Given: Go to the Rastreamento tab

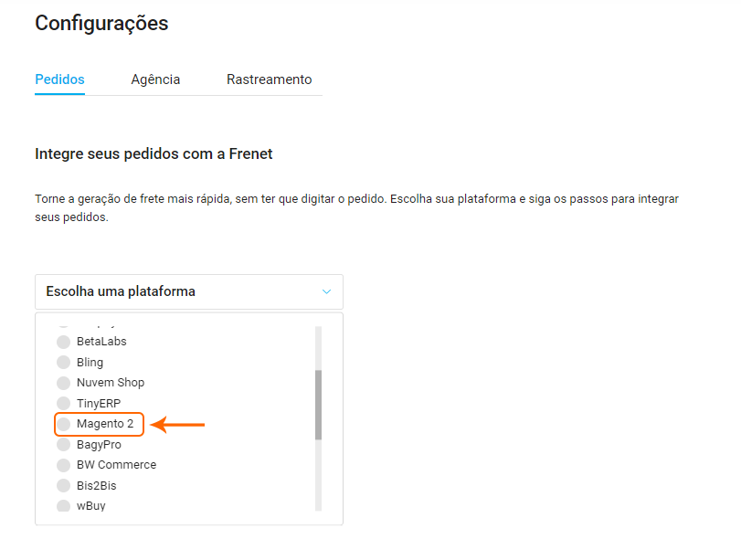Looking at the screenshot, I should [x=269, y=79].
